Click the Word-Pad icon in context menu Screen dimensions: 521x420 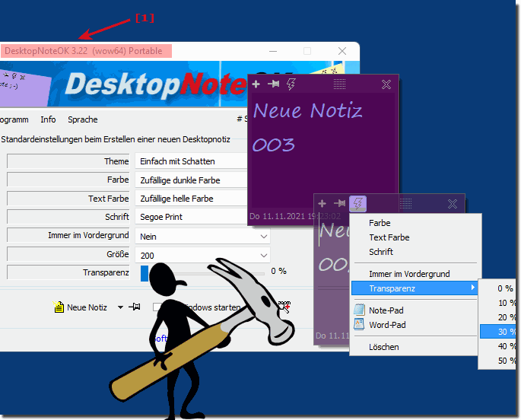359,324
